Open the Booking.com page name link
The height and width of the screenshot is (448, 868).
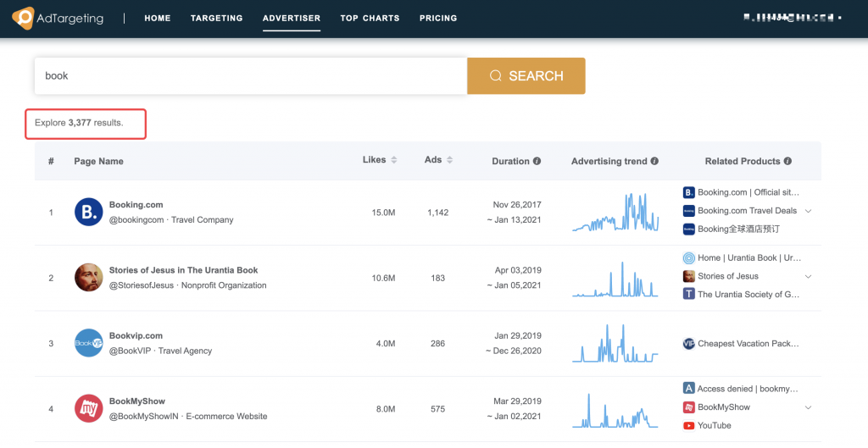tap(136, 205)
